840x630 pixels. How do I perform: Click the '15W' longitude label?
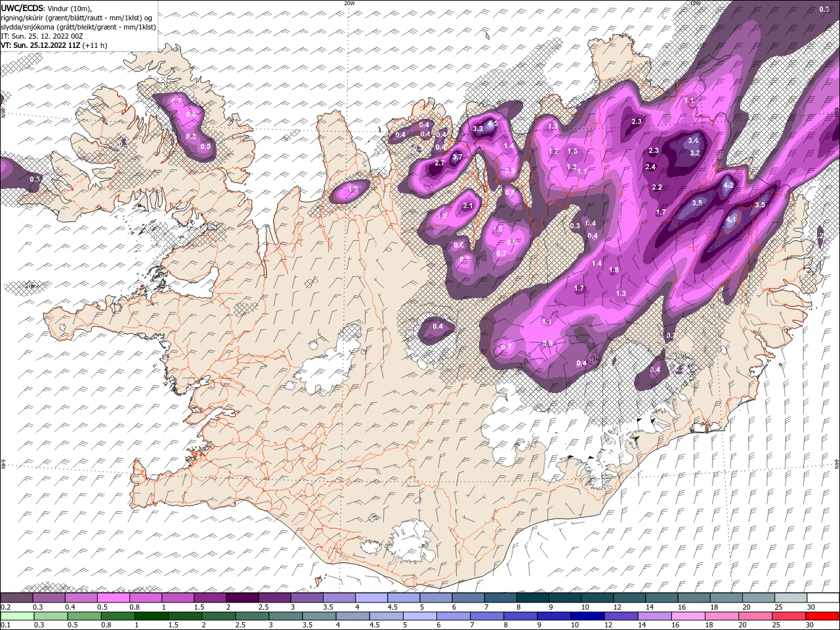695,3
